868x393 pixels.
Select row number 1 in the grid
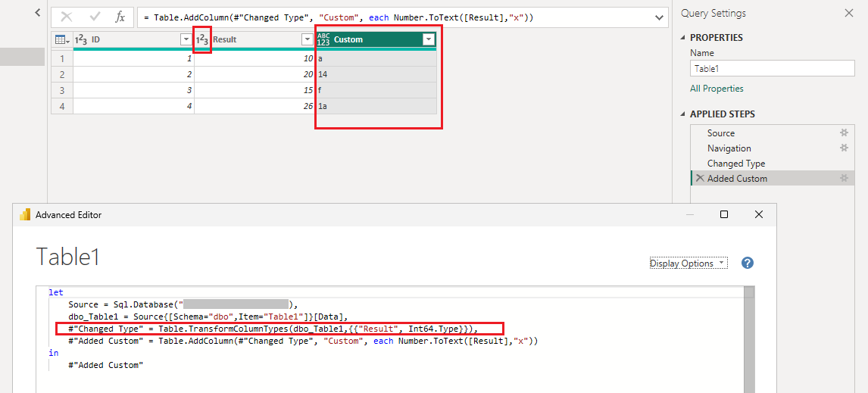[62, 58]
